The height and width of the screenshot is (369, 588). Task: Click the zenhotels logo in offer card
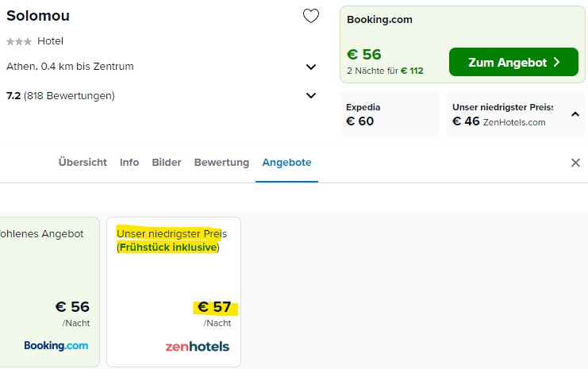pos(198,347)
